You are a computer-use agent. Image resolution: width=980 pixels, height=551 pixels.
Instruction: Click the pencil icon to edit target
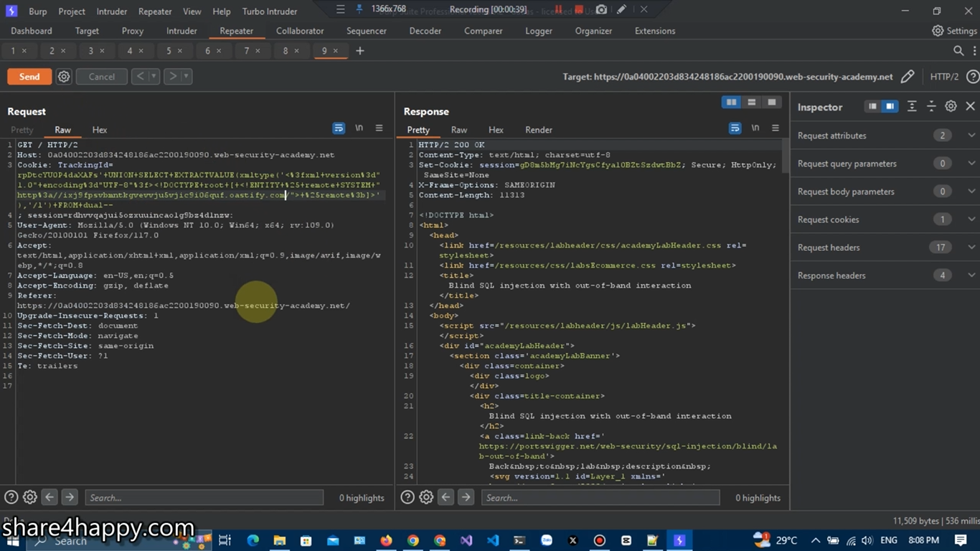point(908,77)
